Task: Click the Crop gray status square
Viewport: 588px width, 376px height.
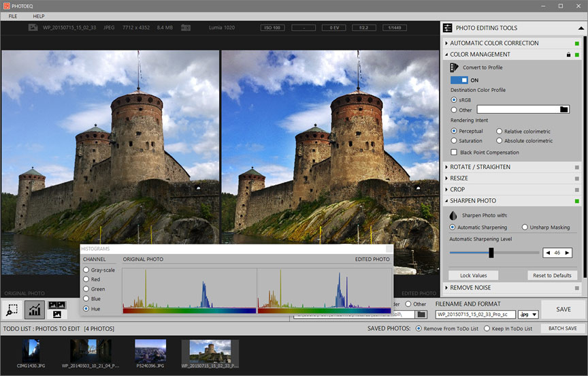Action: click(x=576, y=190)
